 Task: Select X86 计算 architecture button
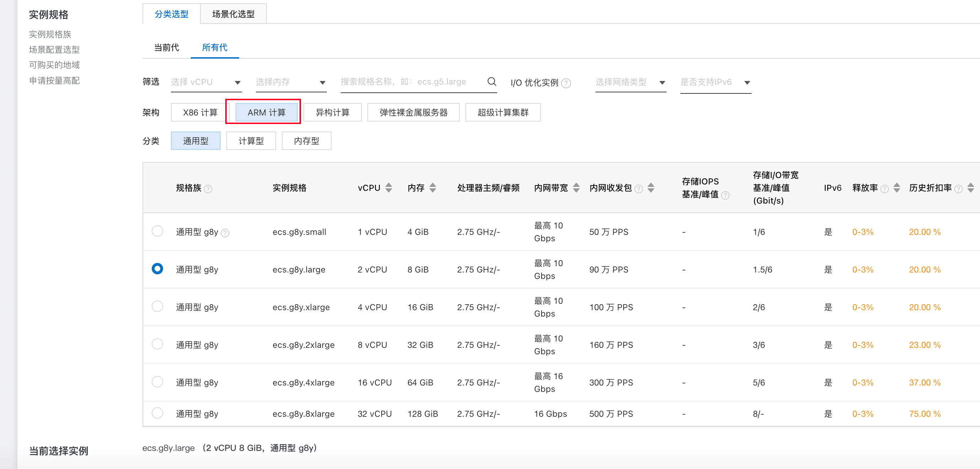pyautogui.click(x=200, y=113)
